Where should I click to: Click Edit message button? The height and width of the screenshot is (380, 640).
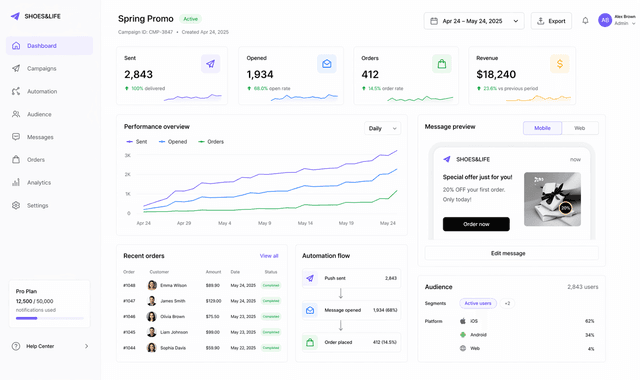pyautogui.click(x=511, y=253)
